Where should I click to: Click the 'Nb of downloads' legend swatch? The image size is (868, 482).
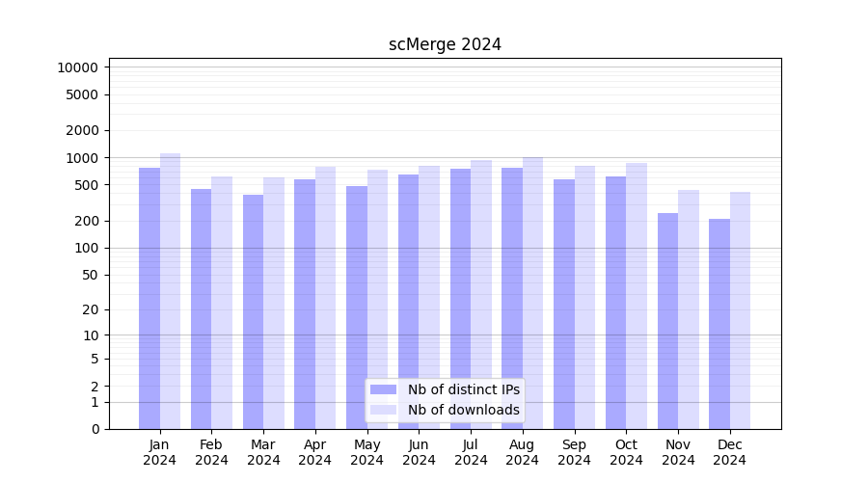point(383,410)
